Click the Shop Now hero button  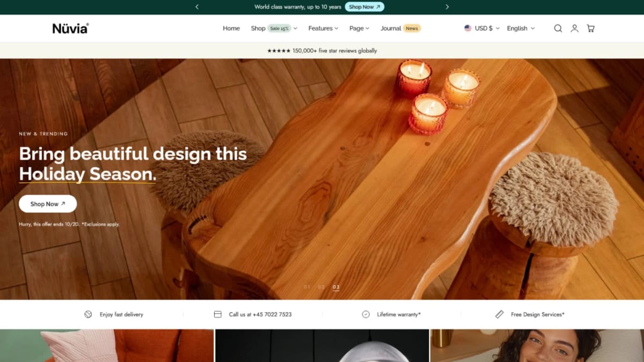coord(47,204)
